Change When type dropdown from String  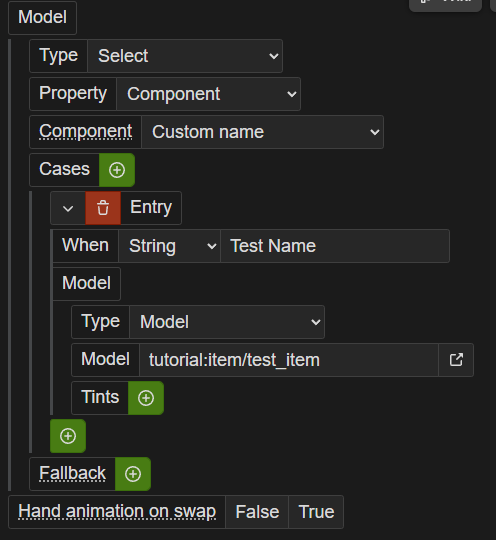(169, 246)
